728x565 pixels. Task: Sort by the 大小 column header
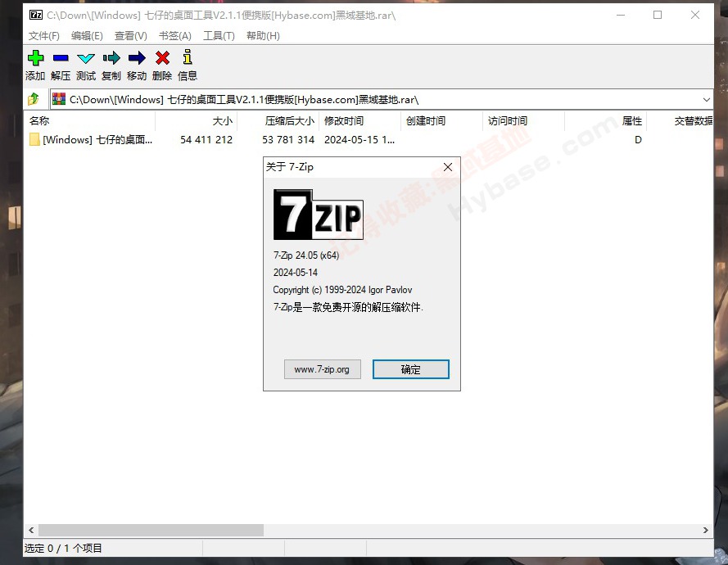coord(196,121)
